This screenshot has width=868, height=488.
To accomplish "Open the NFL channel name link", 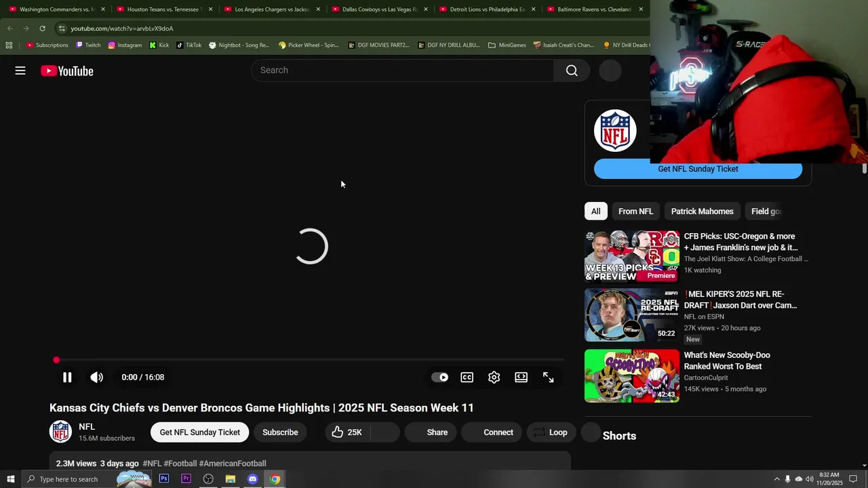I will tap(87, 426).
